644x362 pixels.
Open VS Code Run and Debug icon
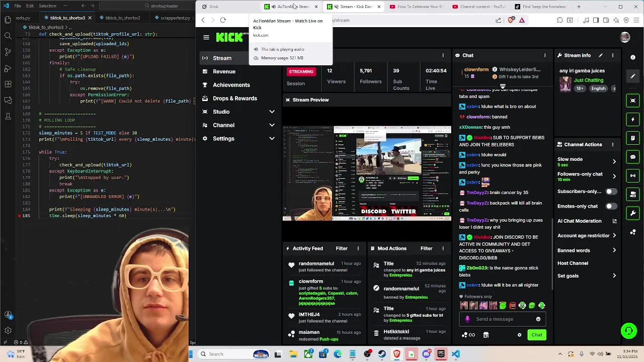pos(8,68)
